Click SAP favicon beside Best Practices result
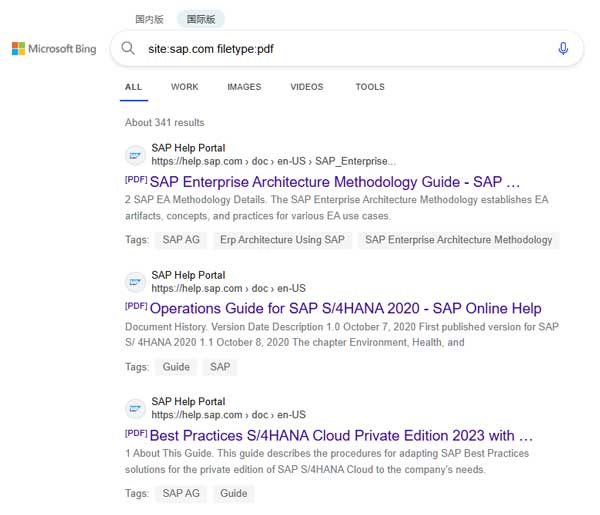The width and height of the screenshot is (600, 515). 134,408
